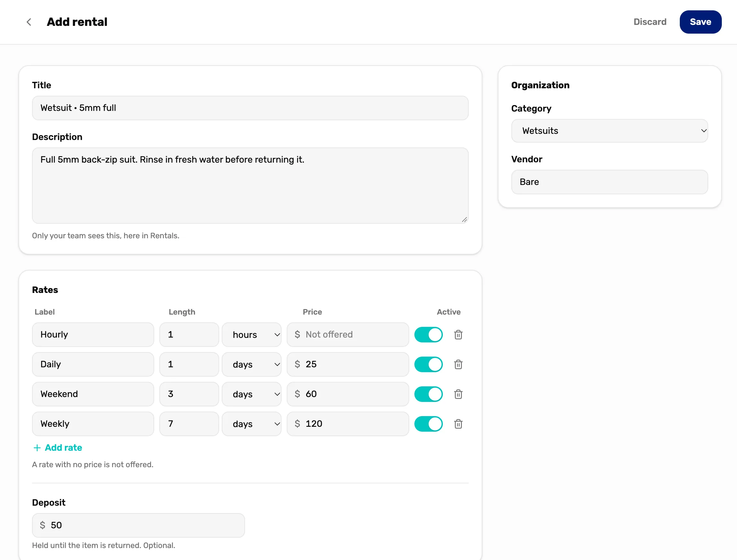Discard changes to this rental

[650, 22]
